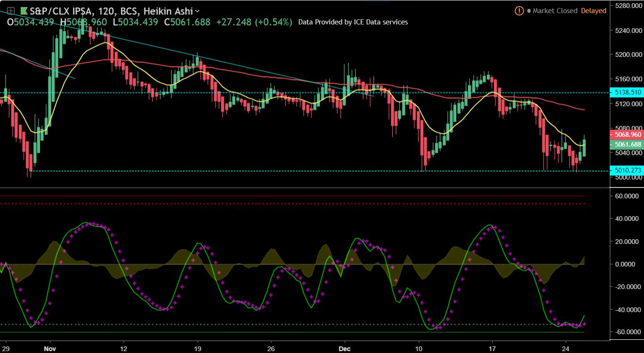The height and width of the screenshot is (353, 644).
Task: Select the 5138.510 cyan price label
Action: coord(626,92)
